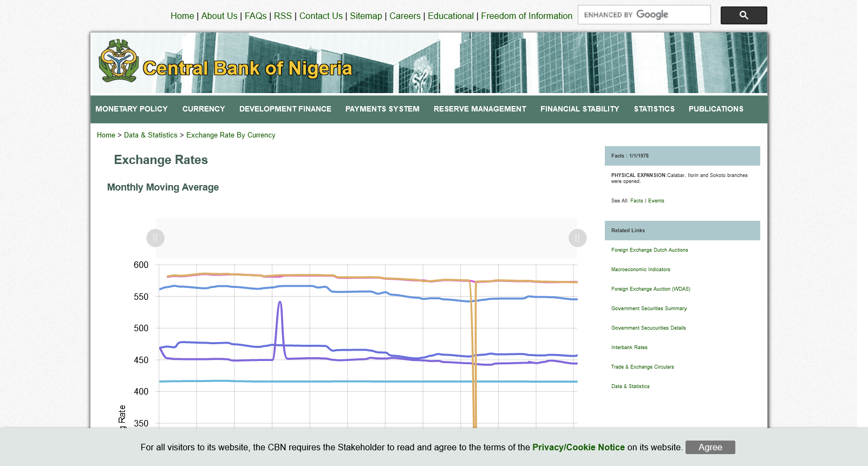Open the Monetary Policy menu

click(132, 109)
